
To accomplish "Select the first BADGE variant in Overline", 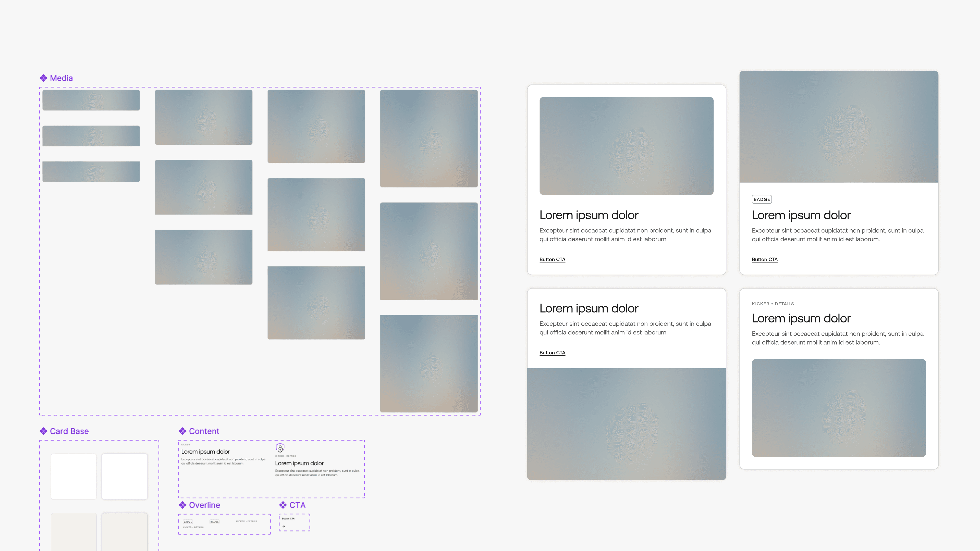I will [188, 522].
